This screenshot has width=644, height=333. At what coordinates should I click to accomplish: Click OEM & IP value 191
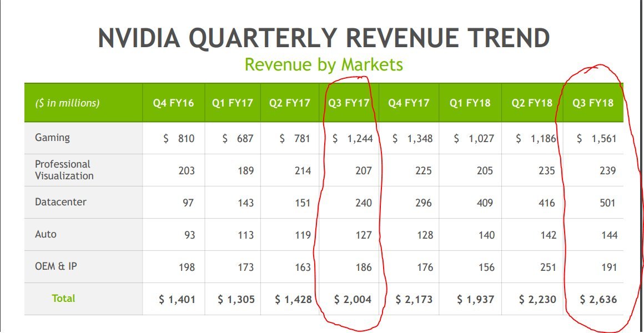(x=609, y=267)
